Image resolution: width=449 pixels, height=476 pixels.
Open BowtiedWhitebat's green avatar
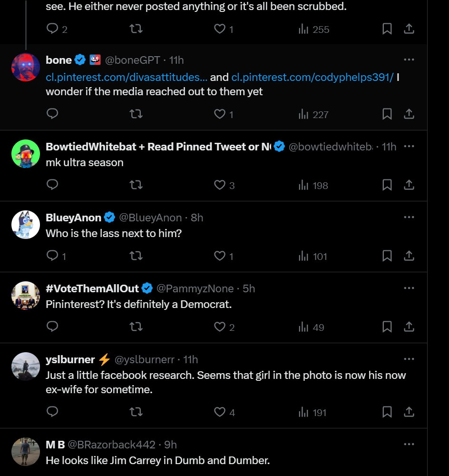tap(26, 154)
